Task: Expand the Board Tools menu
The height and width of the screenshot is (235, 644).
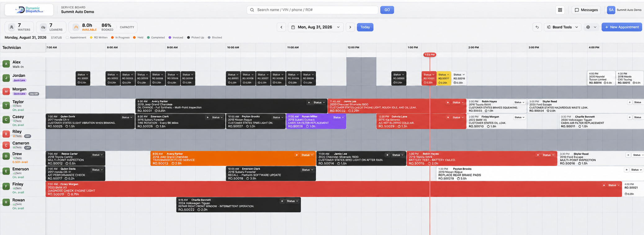Action: tap(562, 27)
